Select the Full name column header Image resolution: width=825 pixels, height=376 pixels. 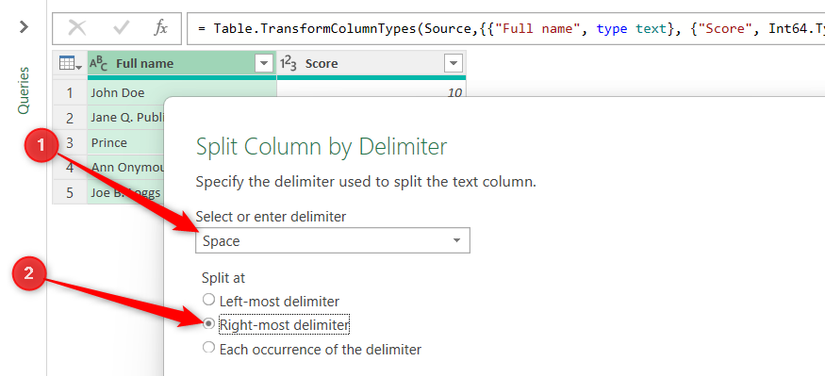click(x=182, y=64)
